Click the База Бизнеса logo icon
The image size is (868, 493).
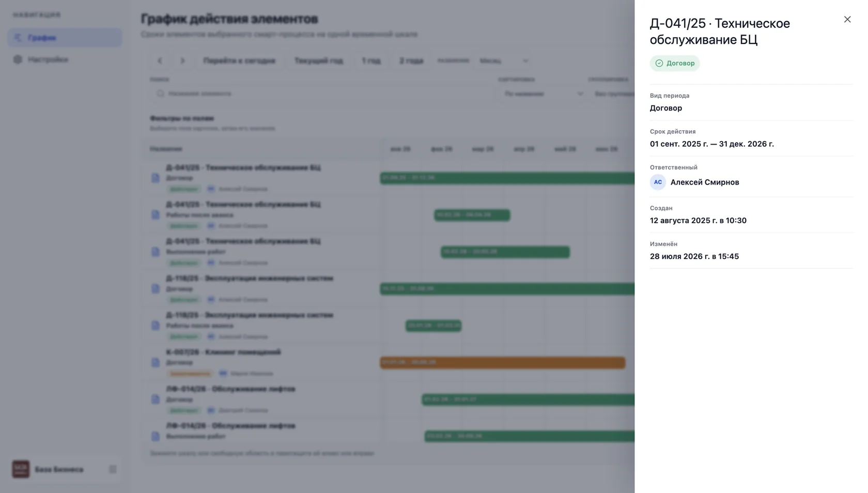(21, 469)
